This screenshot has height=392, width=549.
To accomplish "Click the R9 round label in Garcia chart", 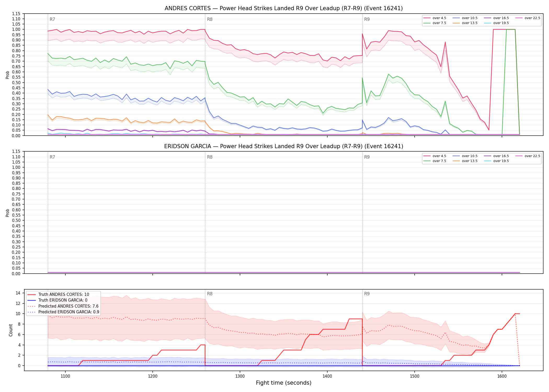I will coord(367,157).
